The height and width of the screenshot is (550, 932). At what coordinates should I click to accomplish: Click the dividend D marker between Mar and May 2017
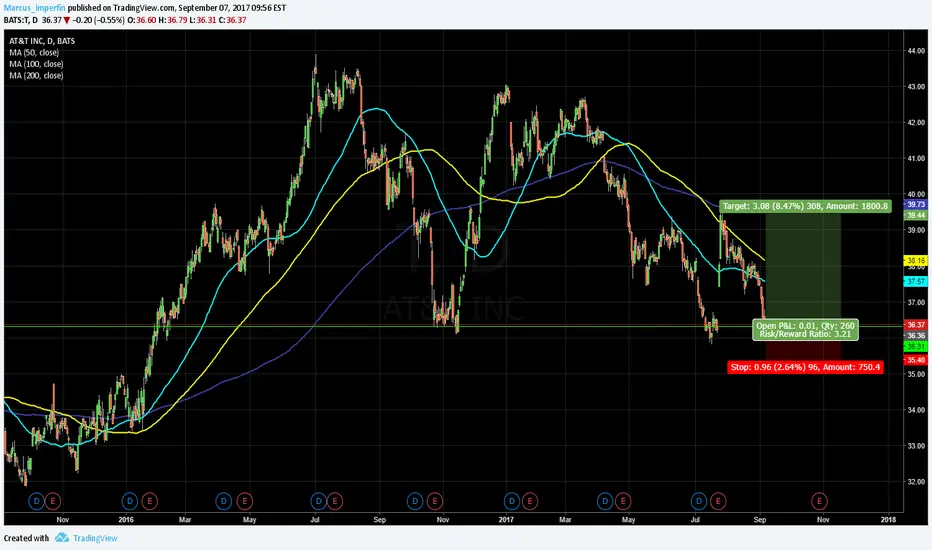[605, 501]
